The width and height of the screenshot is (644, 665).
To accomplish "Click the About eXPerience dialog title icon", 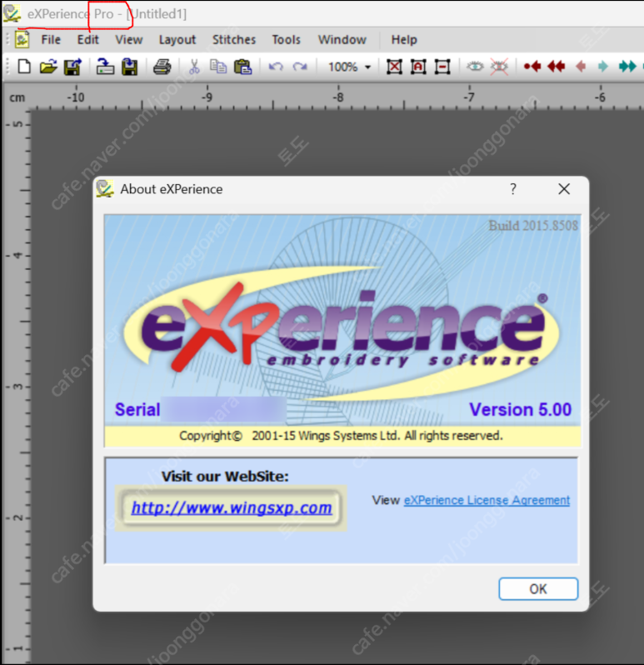I will pyautogui.click(x=105, y=188).
